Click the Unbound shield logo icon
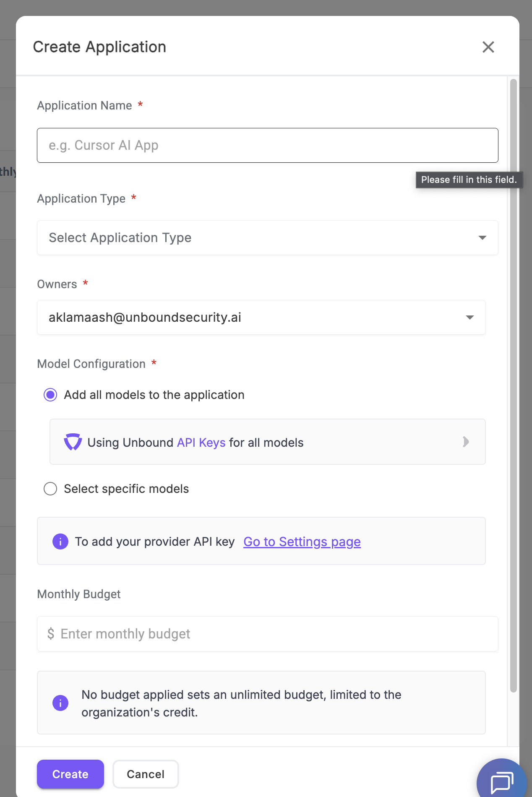The image size is (532, 797). [73, 442]
